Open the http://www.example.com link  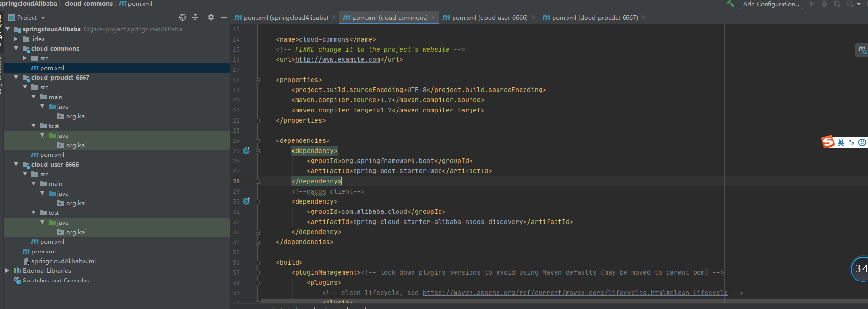pos(338,59)
